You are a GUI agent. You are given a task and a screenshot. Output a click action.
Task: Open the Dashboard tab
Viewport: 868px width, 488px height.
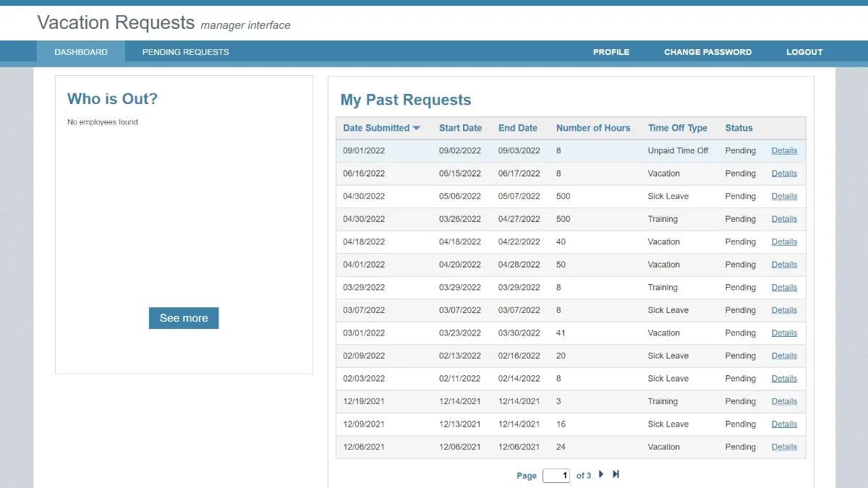pyautogui.click(x=81, y=52)
